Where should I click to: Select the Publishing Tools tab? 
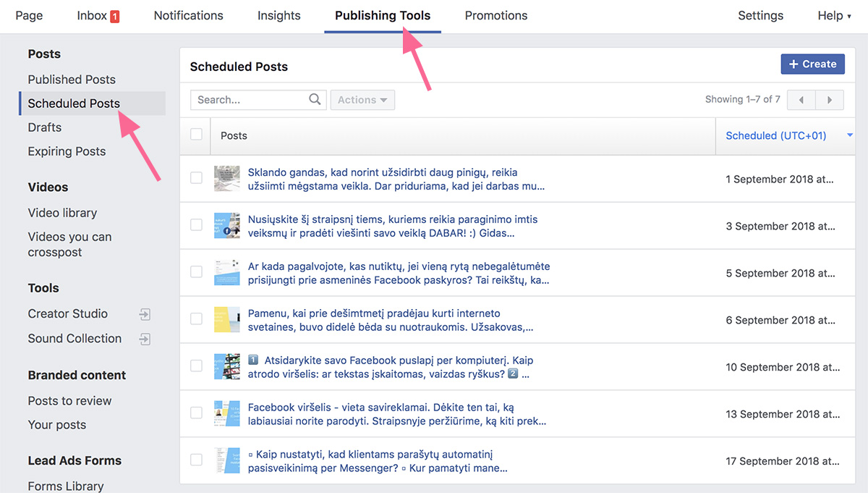383,15
